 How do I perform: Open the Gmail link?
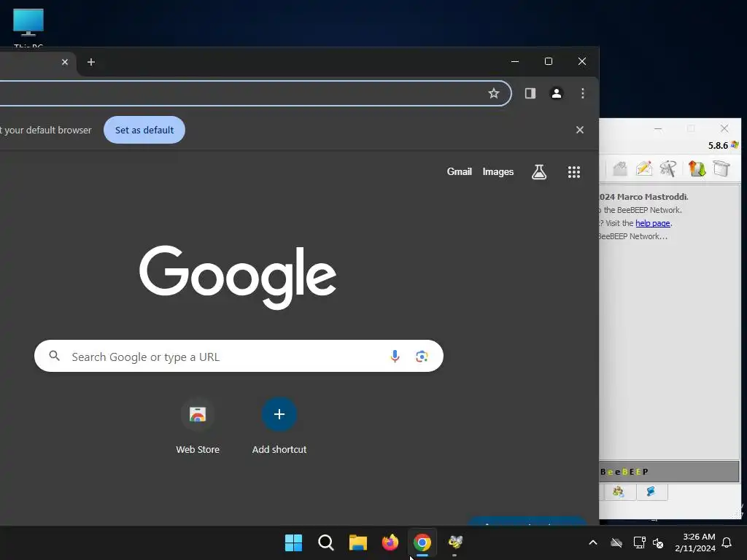pos(460,172)
